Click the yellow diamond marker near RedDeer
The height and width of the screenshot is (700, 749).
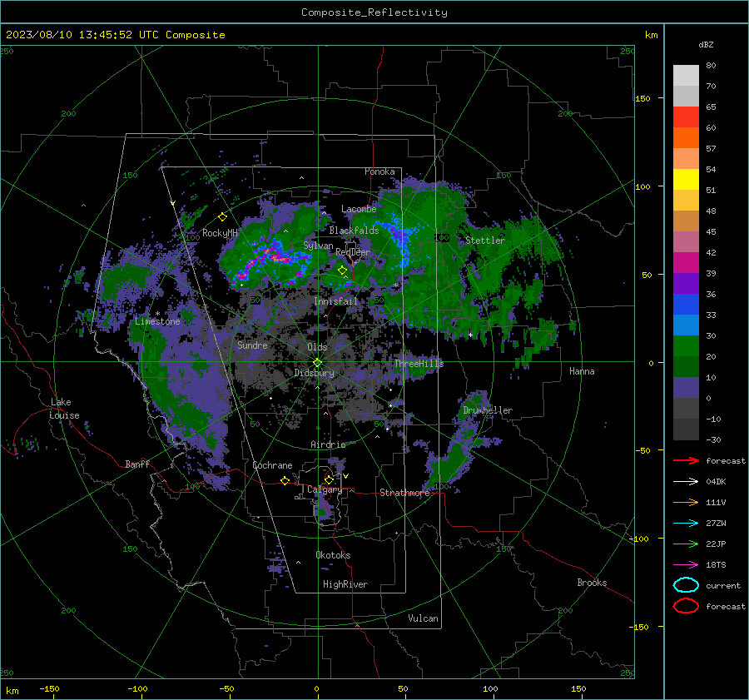click(342, 271)
